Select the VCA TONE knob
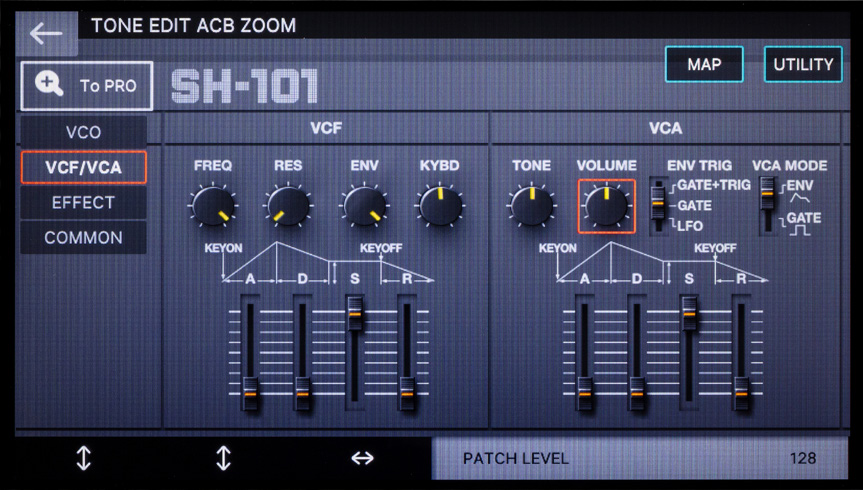The width and height of the screenshot is (863, 490). coord(531,206)
